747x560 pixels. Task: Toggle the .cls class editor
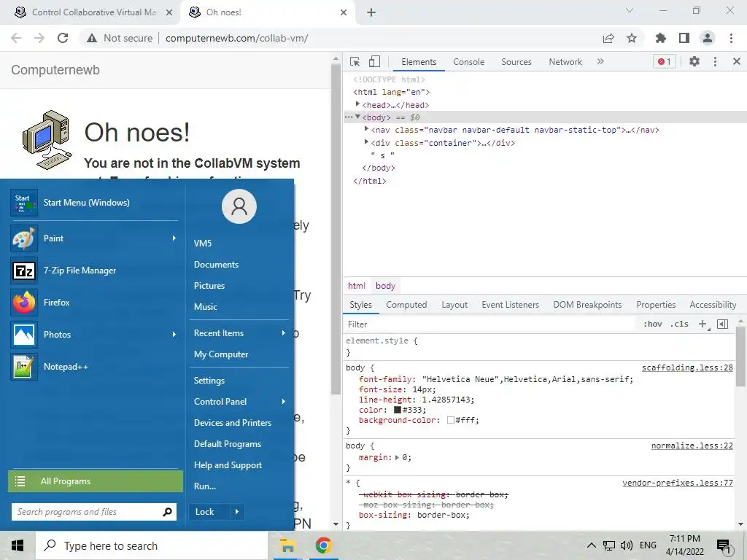(x=679, y=324)
